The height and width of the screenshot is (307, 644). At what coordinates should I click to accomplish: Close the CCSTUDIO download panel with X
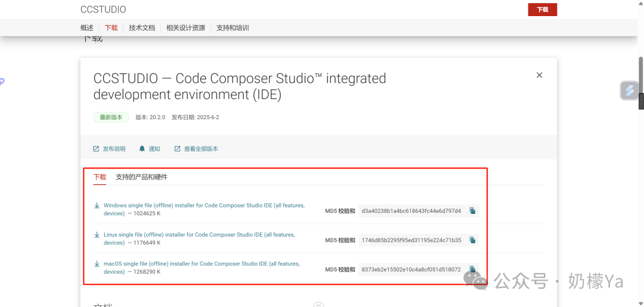539,75
